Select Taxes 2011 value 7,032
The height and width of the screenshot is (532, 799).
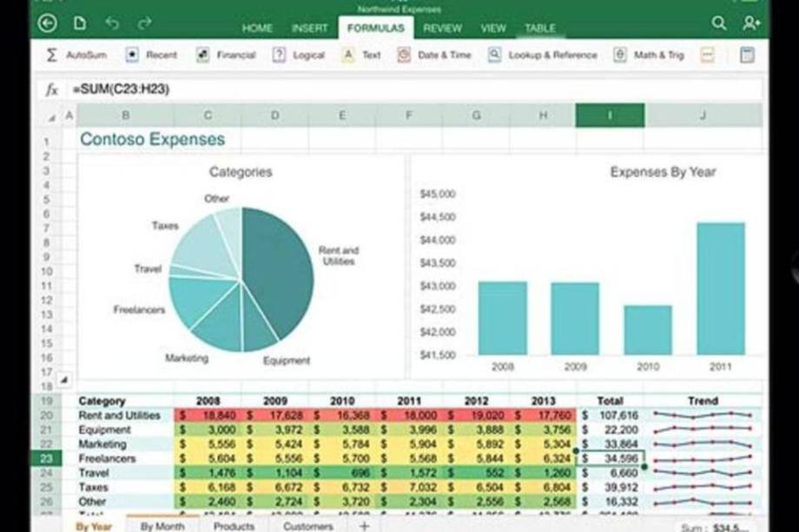tap(409, 487)
